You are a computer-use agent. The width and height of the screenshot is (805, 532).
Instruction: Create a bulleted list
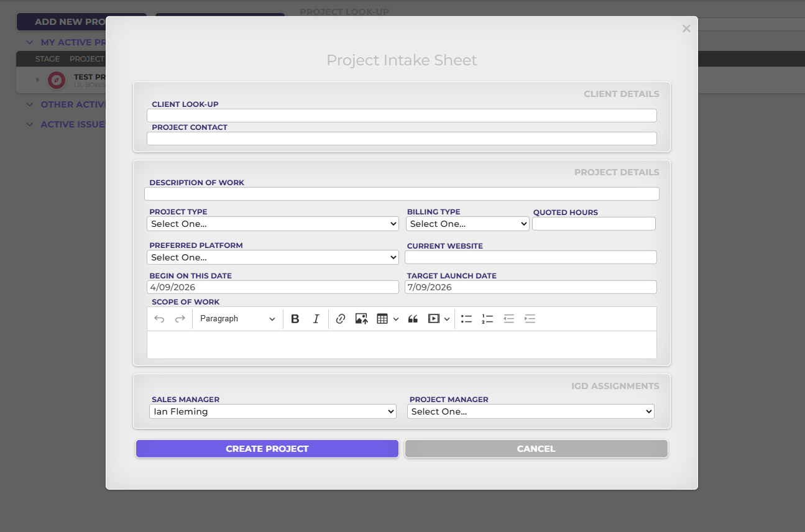pos(467,319)
